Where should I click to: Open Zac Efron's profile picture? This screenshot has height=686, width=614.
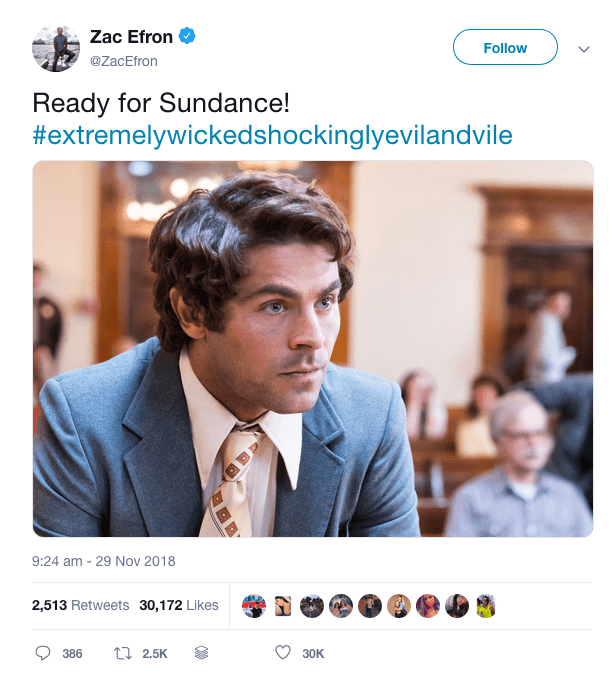click(56, 47)
